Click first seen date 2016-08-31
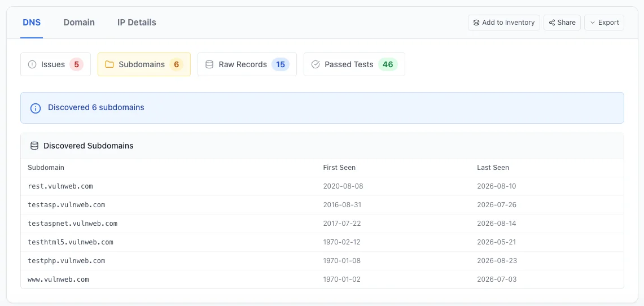644x306 pixels. click(x=342, y=204)
